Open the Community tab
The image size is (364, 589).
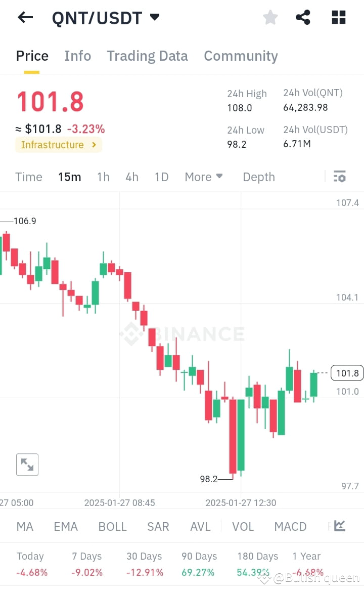pyautogui.click(x=241, y=56)
